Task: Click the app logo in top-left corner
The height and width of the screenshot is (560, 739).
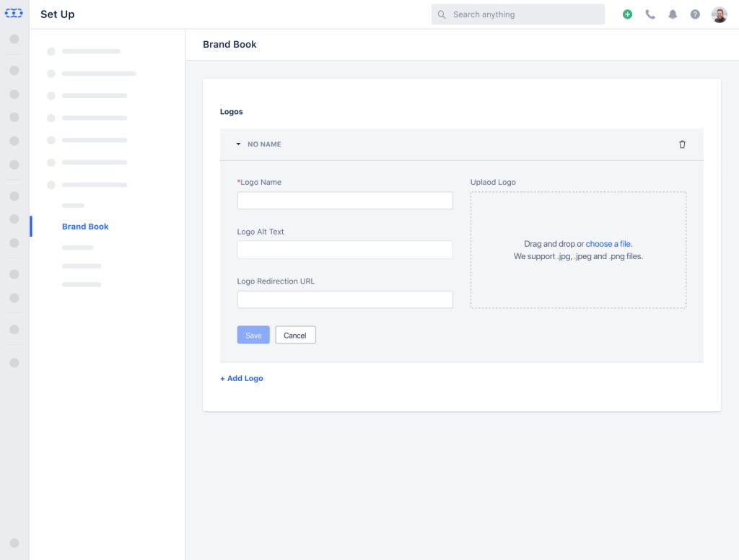Action: (14, 14)
